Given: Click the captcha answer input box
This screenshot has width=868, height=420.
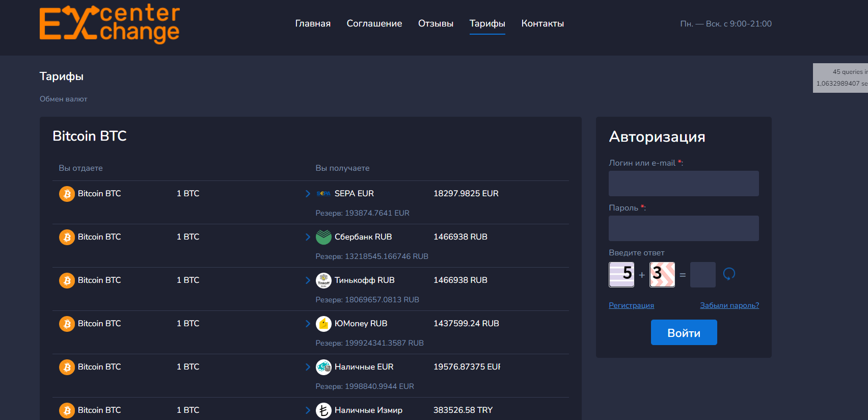Looking at the screenshot, I should [703, 275].
